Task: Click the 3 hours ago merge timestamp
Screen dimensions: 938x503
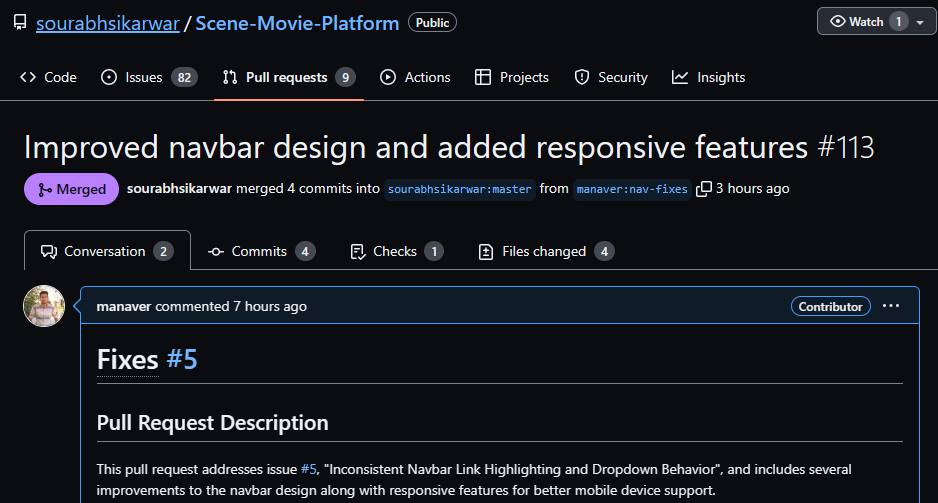Action: (753, 188)
